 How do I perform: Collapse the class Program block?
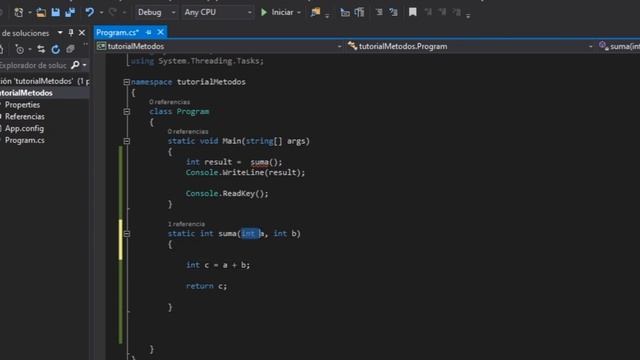pyautogui.click(x=127, y=111)
